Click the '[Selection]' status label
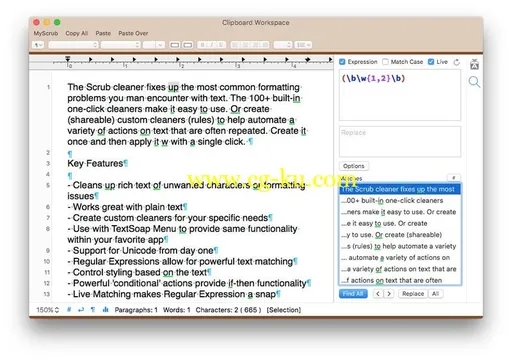Viewport: 512px width, 360px height. click(x=284, y=310)
